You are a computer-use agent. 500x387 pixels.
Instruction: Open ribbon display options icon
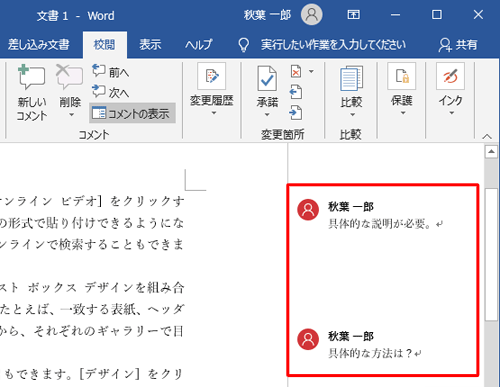[x=353, y=15]
